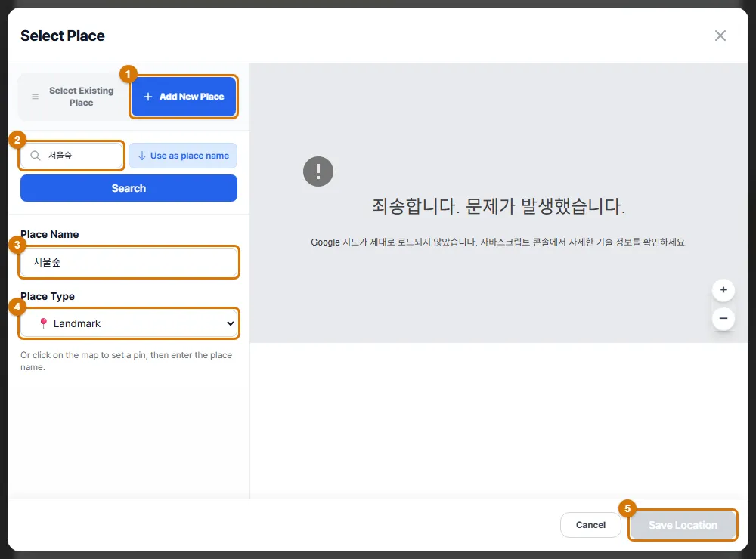Close the Select Place dialog

point(720,36)
